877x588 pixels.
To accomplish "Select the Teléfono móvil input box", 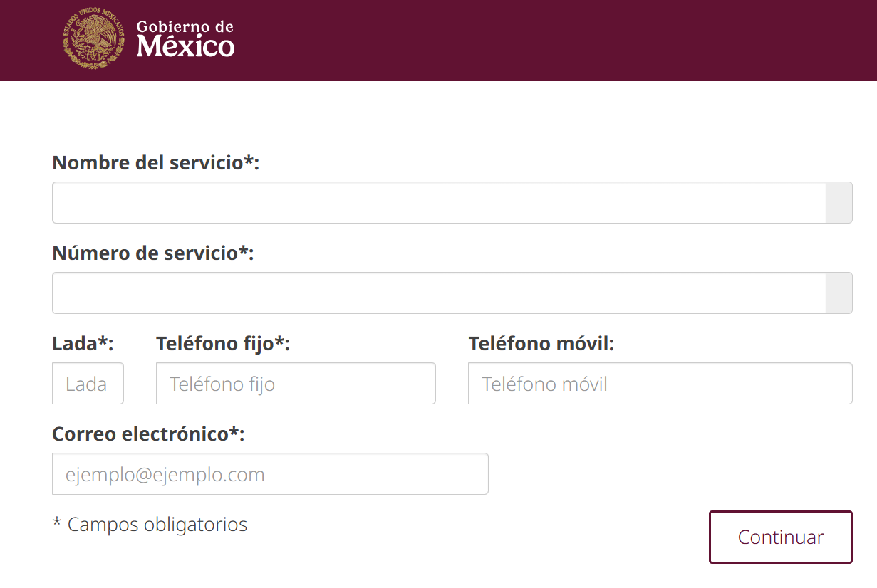I will pyautogui.click(x=660, y=384).
